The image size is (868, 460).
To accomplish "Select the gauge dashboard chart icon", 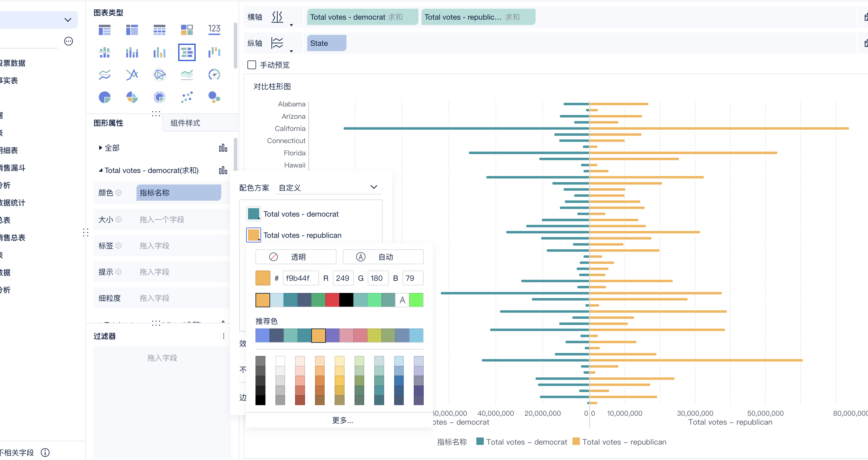I will click(x=214, y=74).
